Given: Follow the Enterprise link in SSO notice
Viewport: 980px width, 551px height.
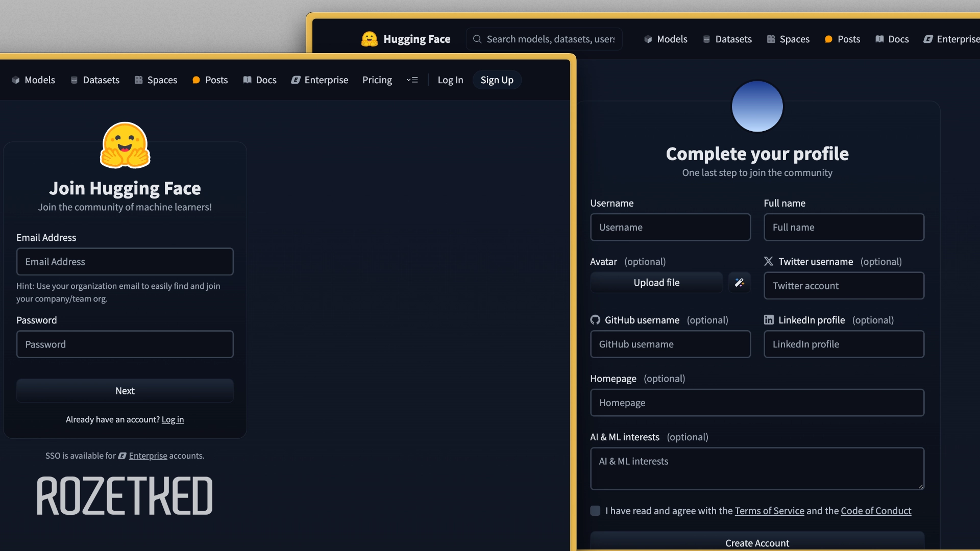Looking at the screenshot, I should (x=148, y=456).
